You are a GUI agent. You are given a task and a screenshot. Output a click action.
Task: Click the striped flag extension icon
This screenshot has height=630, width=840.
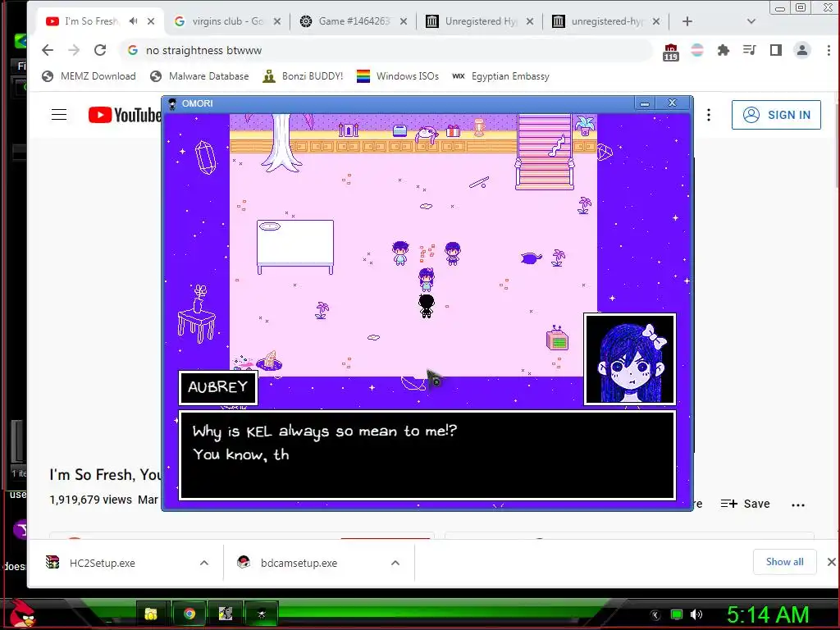(697, 50)
